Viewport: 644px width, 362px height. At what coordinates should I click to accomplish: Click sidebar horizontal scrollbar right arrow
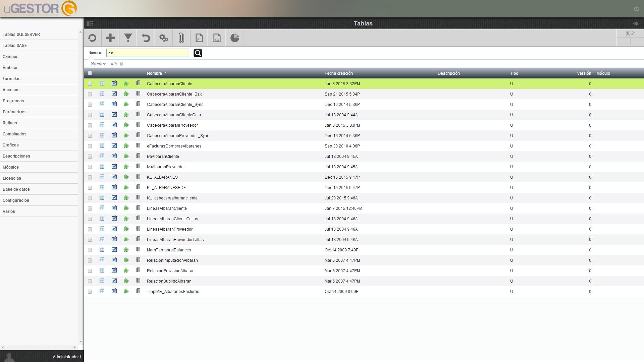(x=74, y=347)
